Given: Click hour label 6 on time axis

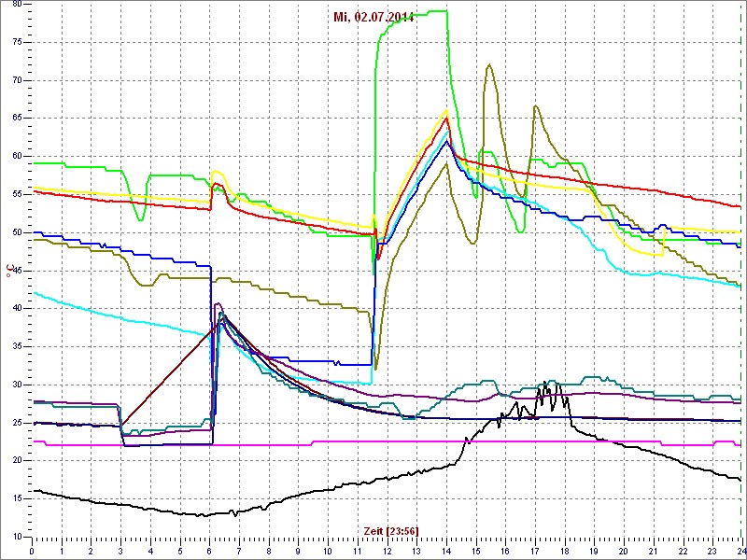Looking at the screenshot, I should click(209, 551).
